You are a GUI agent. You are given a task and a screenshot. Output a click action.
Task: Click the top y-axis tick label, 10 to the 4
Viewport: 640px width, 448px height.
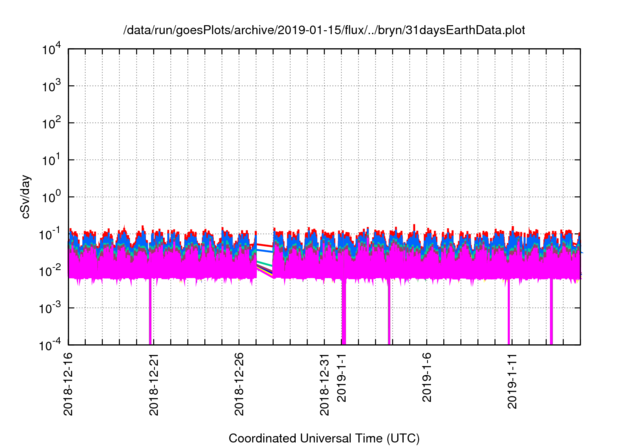click(x=51, y=50)
